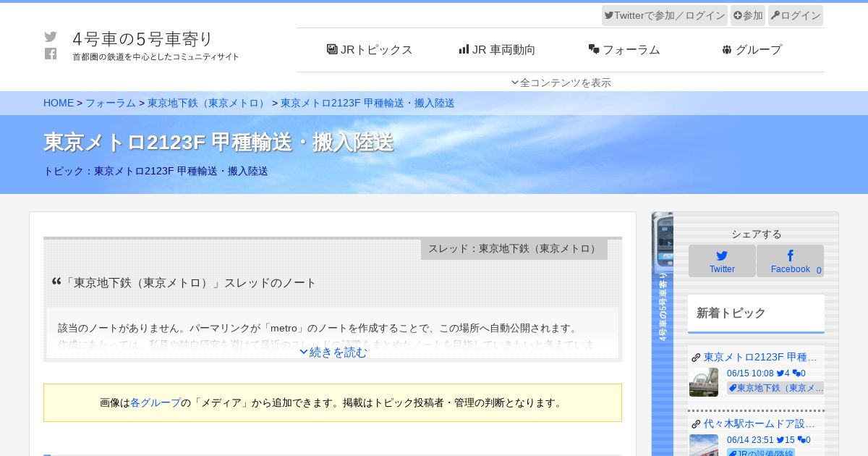The image size is (868, 456).
Task: Open the JRトピックス menu
Action: pyautogui.click(x=370, y=50)
